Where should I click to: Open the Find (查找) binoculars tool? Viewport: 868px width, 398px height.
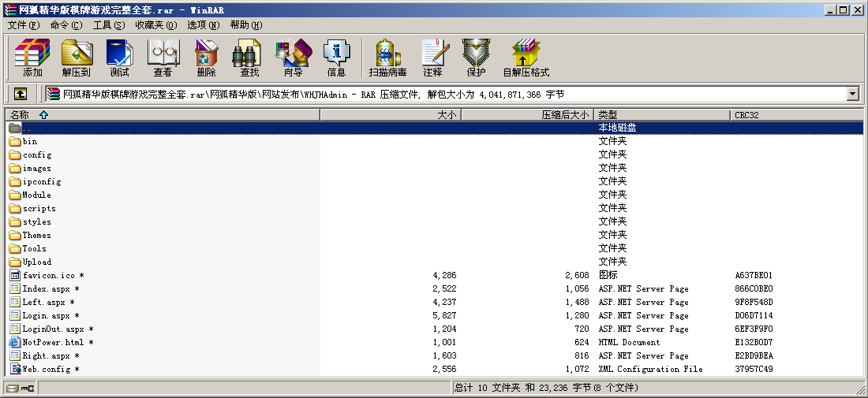249,58
